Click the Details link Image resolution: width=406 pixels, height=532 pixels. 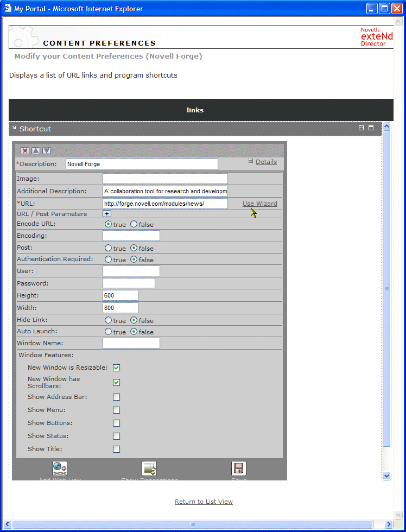coord(267,162)
